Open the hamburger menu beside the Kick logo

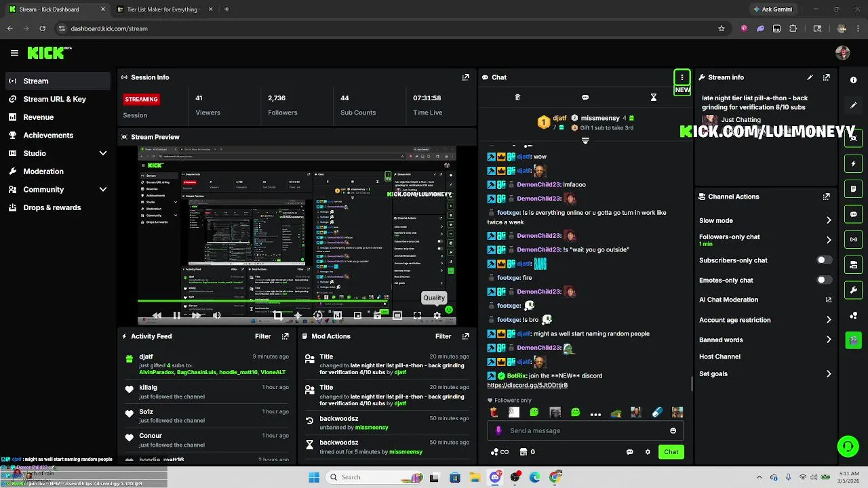click(14, 53)
